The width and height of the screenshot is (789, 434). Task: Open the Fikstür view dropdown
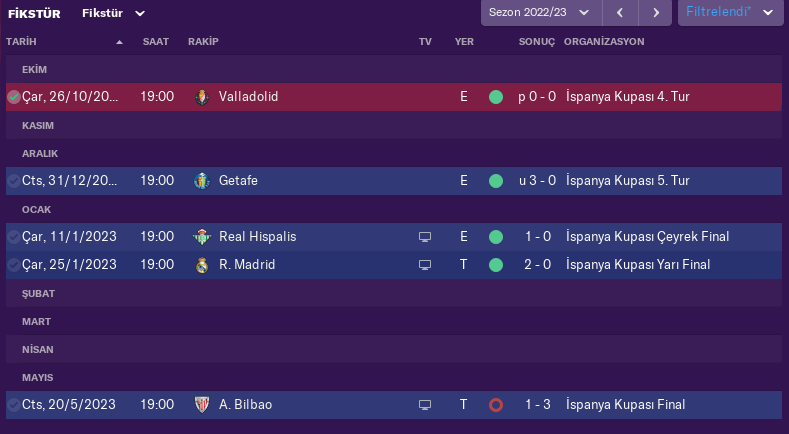[x=114, y=13]
